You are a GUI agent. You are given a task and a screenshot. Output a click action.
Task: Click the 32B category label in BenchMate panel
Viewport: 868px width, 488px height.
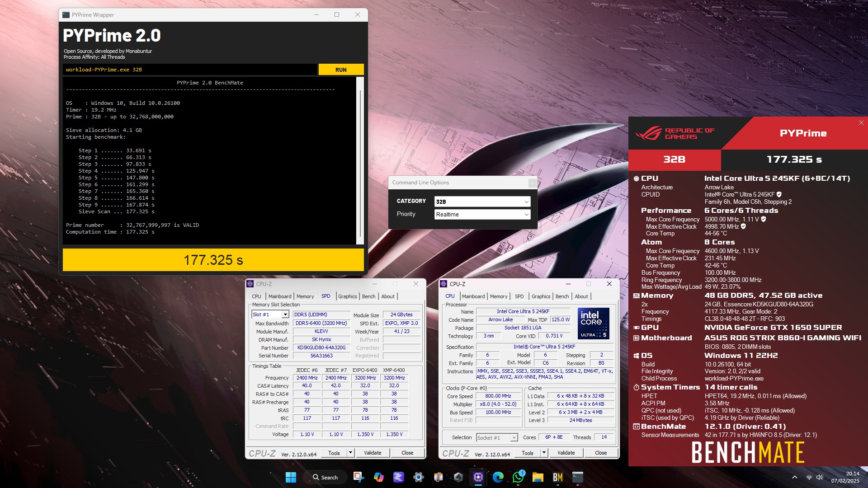(675, 160)
